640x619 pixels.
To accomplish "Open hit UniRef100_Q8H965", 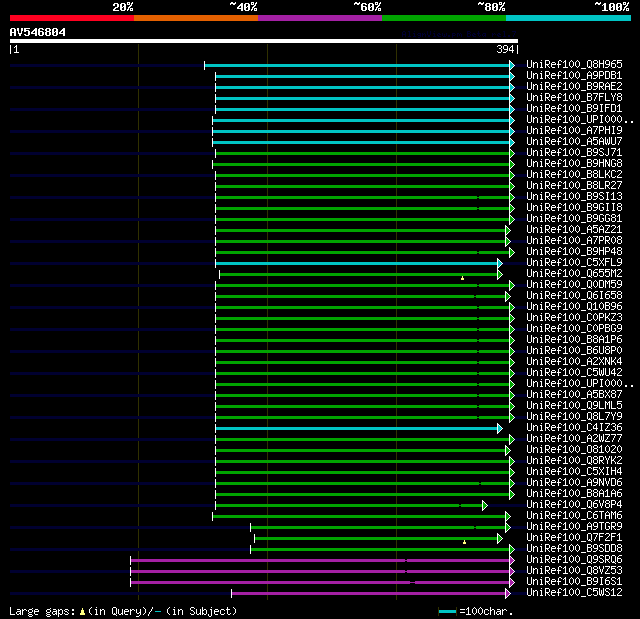I will tap(574, 64).
